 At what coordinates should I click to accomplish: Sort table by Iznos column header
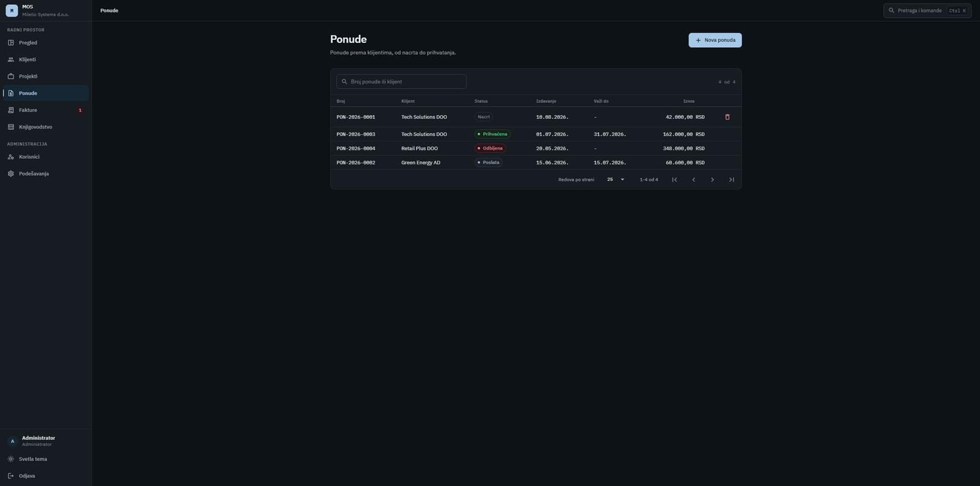click(x=688, y=101)
